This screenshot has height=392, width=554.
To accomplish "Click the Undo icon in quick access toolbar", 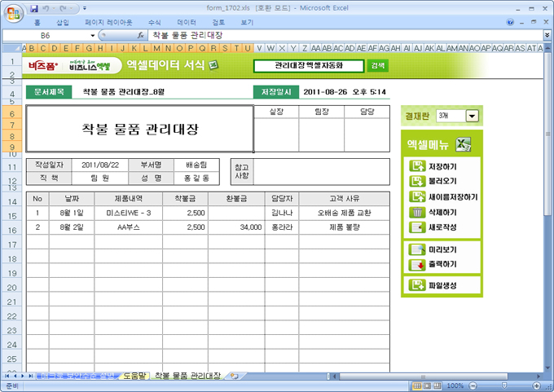I will [x=46, y=8].
